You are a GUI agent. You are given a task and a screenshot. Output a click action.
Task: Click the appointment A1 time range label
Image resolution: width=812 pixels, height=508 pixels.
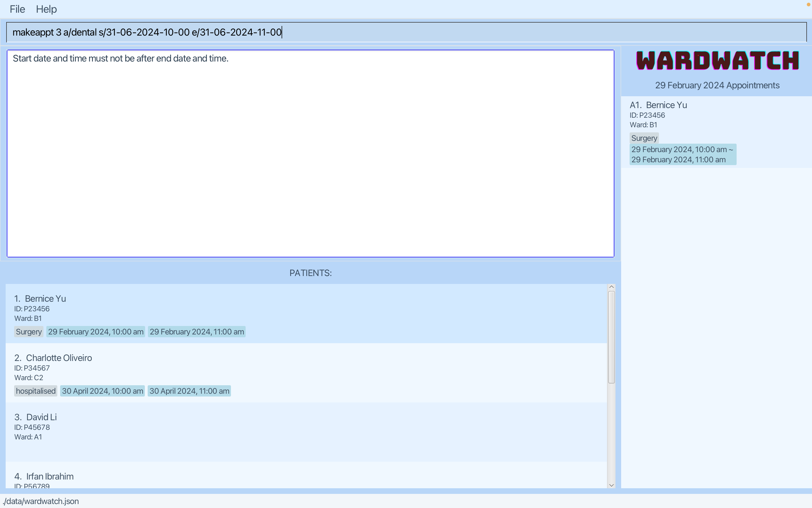point(682,155)
